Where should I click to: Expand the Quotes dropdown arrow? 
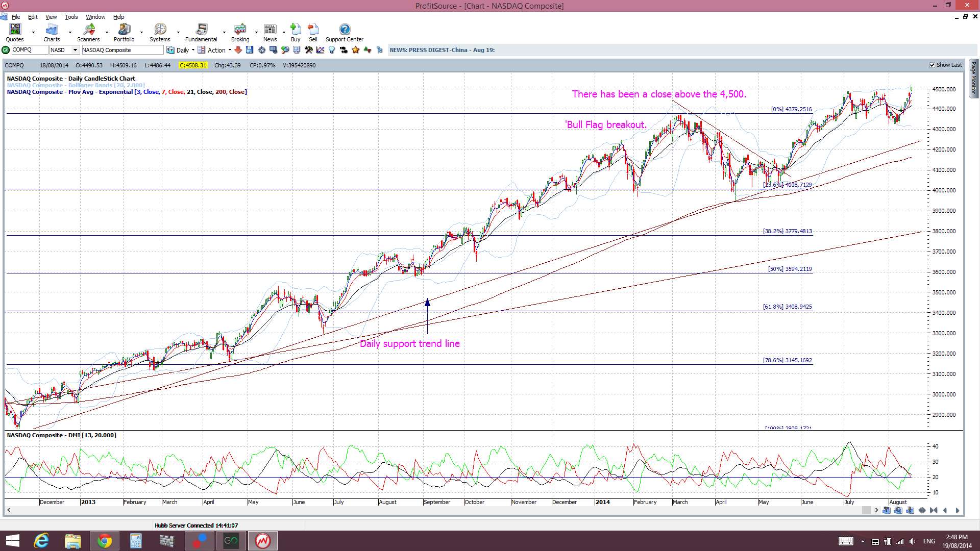click(33, 33)
